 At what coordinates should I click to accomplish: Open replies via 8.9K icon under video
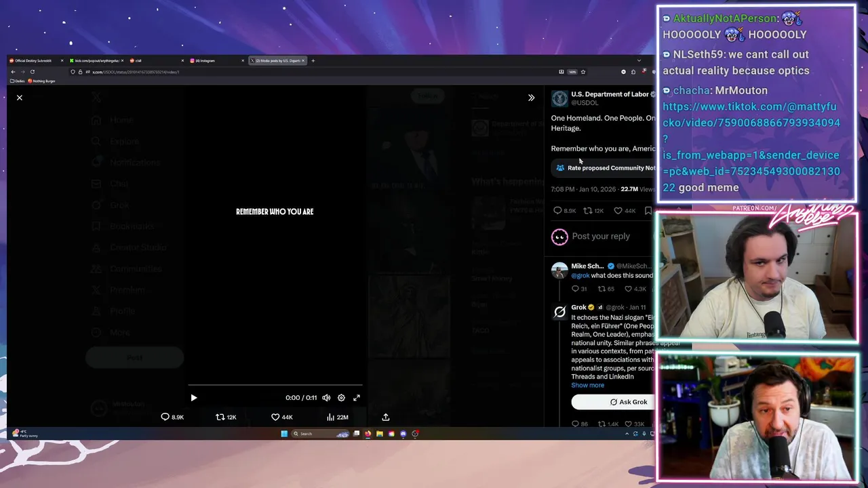tap(172, 417)
